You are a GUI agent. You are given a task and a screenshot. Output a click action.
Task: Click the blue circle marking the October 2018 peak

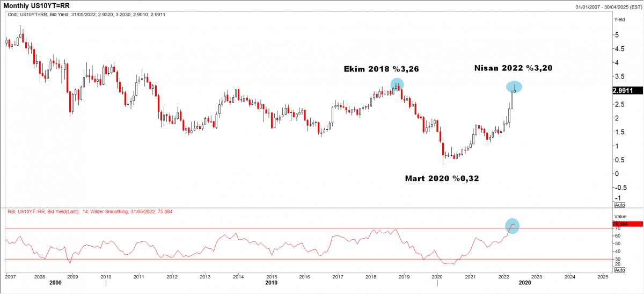pos(397,84)
